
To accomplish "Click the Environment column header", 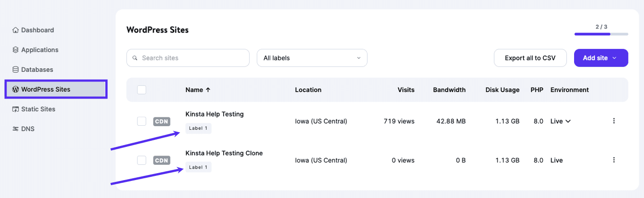I will click(569, 90).
